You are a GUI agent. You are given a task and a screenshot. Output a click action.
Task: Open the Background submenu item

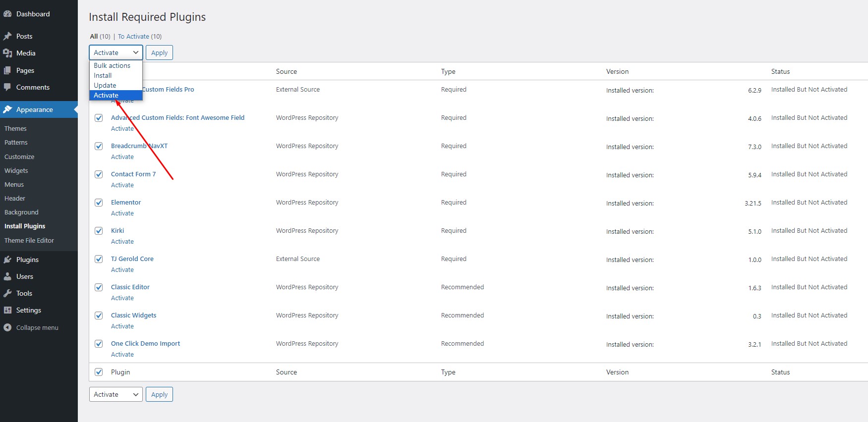[x=21, y=212]
